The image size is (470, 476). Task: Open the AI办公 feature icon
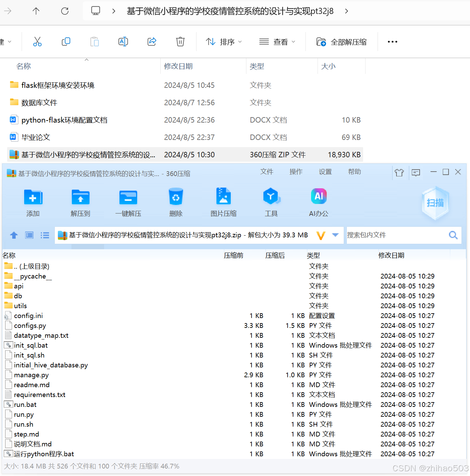(319, 202)
